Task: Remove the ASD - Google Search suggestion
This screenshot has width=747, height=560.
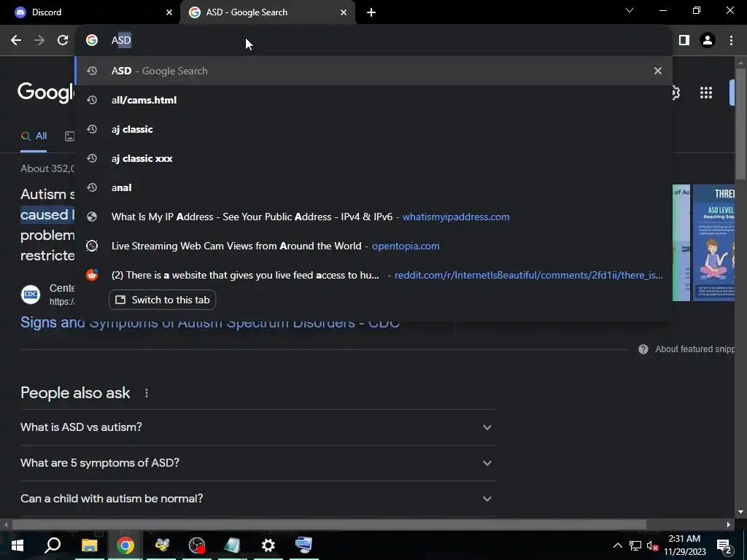Action: click(658, 71)
